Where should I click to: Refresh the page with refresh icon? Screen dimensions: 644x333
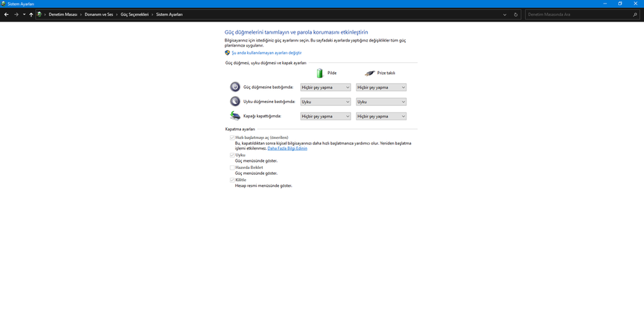click(516, 14)
